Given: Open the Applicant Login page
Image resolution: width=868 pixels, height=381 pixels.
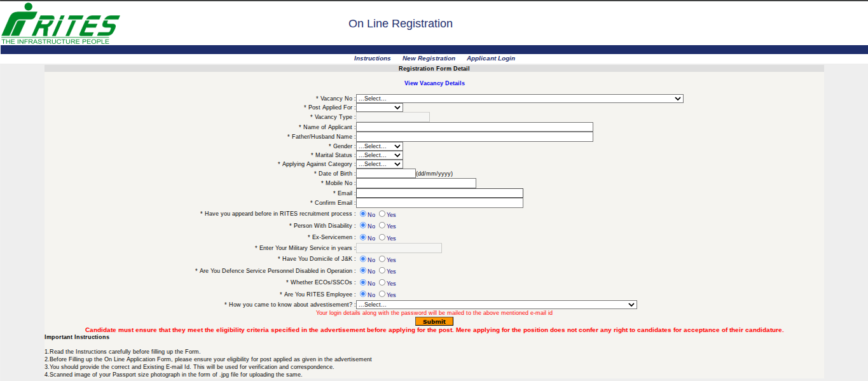Looking at the screenshot, I should pos(490,59).
